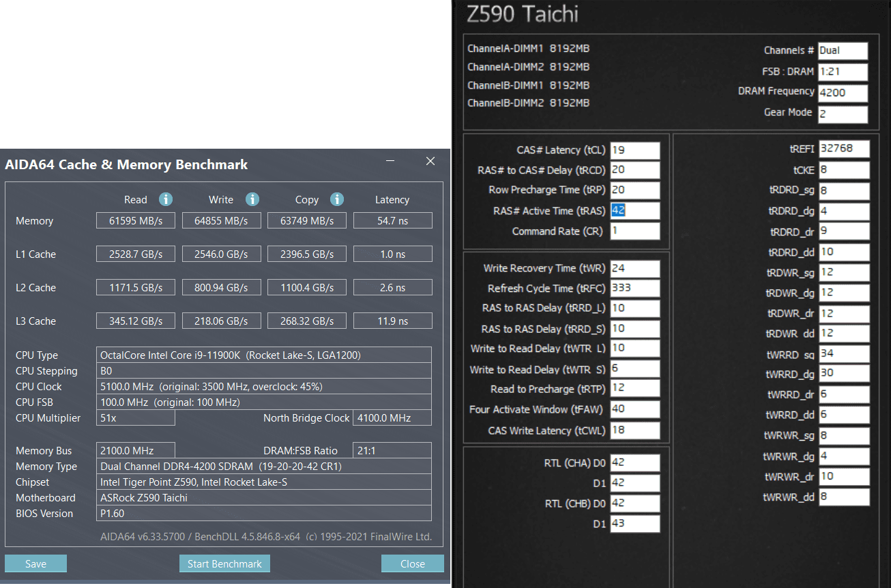The width and height of the screenshot is (891, 588).
Task: Click the Gear Mode field
Action: point(843,114)
